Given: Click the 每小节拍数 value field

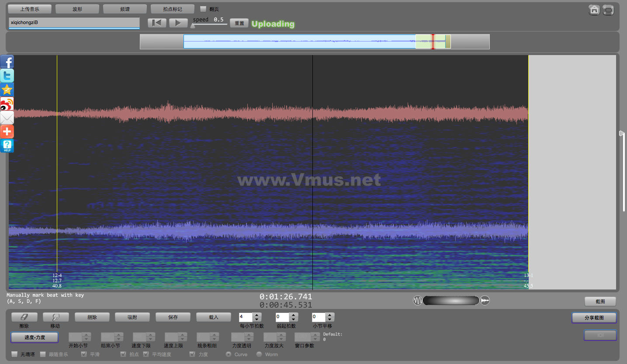Looking at the screenshot, I should 246,317.
